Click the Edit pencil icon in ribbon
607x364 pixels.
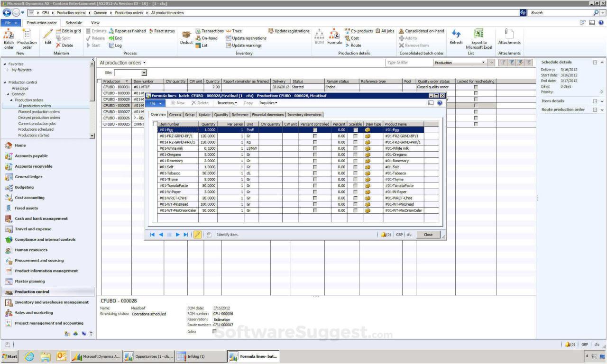coord(48,34)
